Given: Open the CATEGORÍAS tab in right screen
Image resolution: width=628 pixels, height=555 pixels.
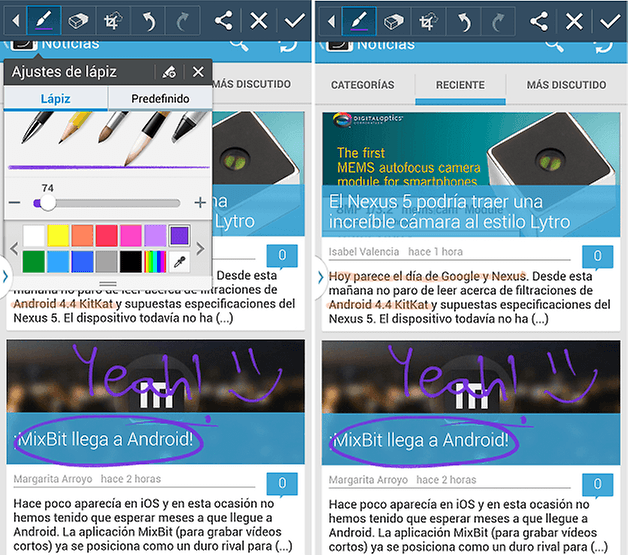Looking at the screenshot, I should pyautogui.click(x=362, y=85).
